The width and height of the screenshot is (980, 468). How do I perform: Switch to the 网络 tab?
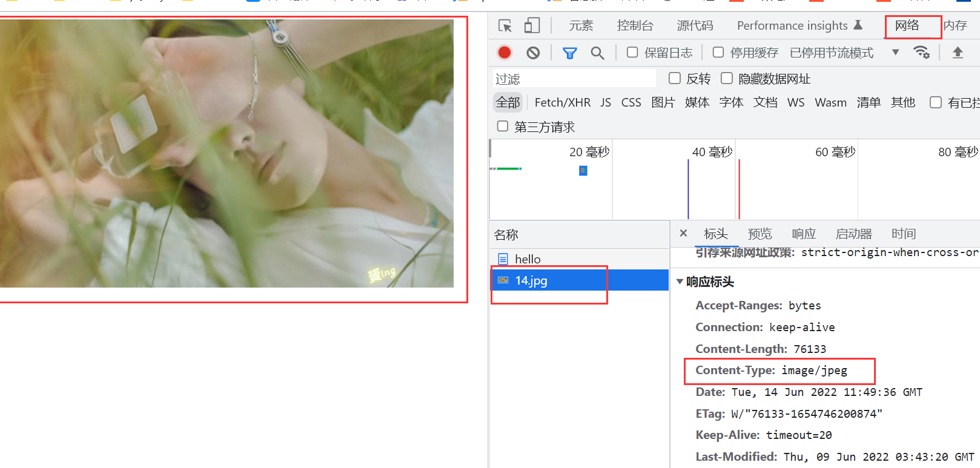point(907,25)
